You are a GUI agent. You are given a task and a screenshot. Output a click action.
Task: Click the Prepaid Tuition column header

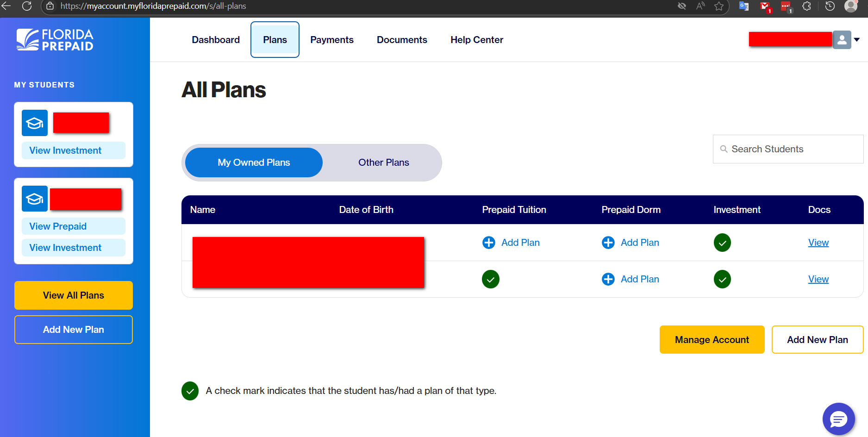[x=514, y=210]
